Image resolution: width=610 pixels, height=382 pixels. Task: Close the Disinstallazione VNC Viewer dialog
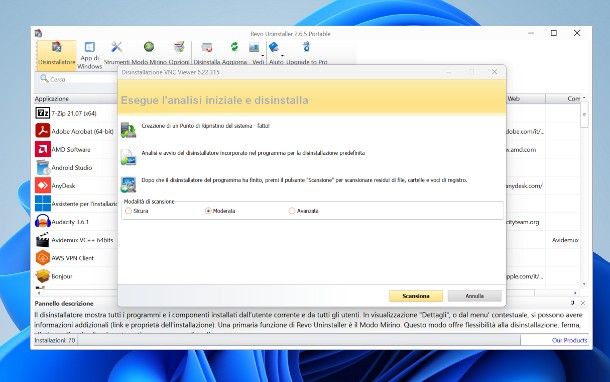[494, 72]
